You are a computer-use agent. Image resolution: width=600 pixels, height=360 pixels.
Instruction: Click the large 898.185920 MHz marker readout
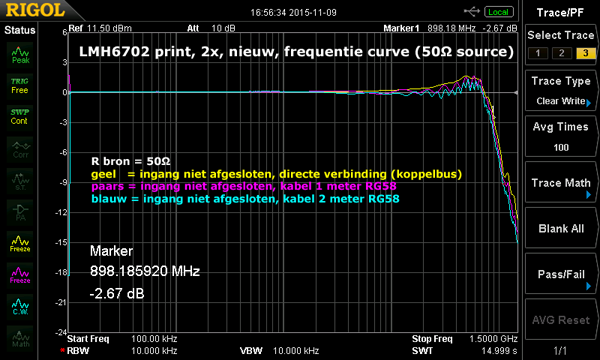145,271
